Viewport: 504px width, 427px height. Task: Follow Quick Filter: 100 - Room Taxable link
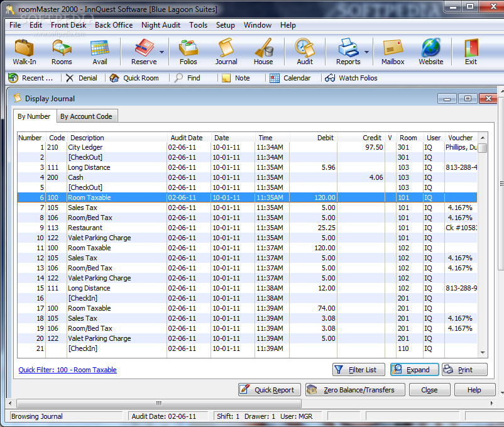click(x=67, y=370)
